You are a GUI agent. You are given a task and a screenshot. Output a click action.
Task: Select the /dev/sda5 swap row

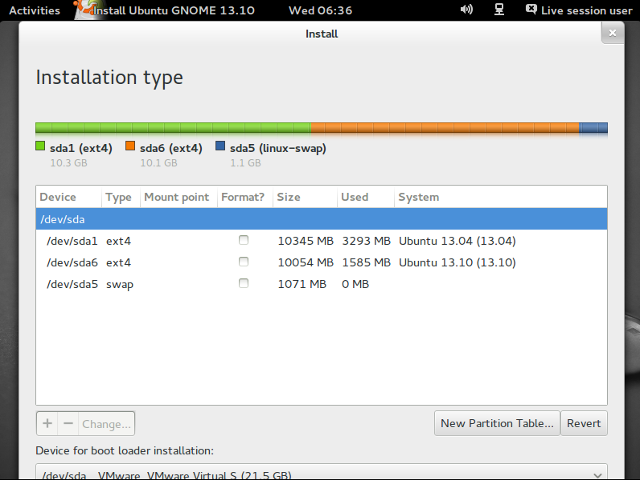click(x=321, y=284)
